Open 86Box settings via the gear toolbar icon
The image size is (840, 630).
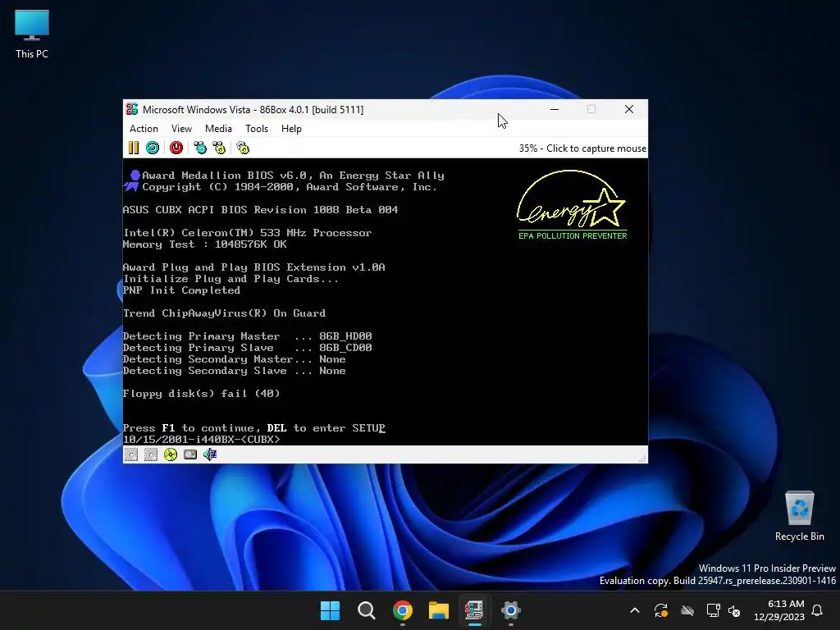243,148
